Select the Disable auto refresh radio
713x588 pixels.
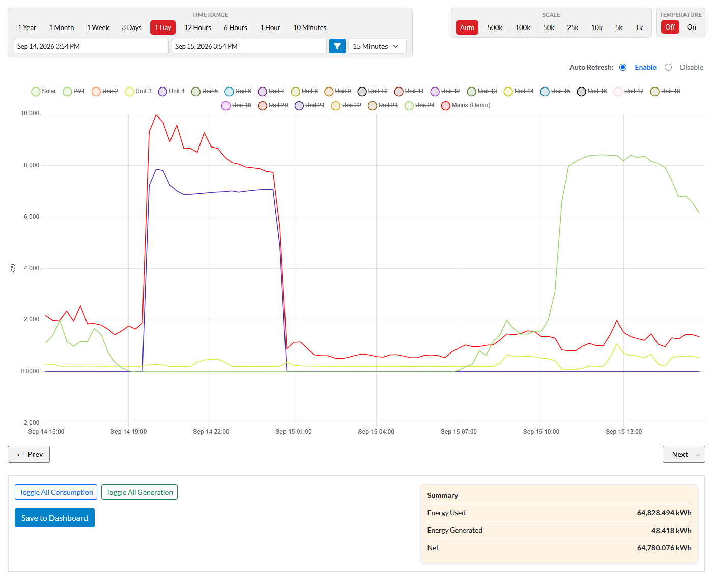(668, 67)
